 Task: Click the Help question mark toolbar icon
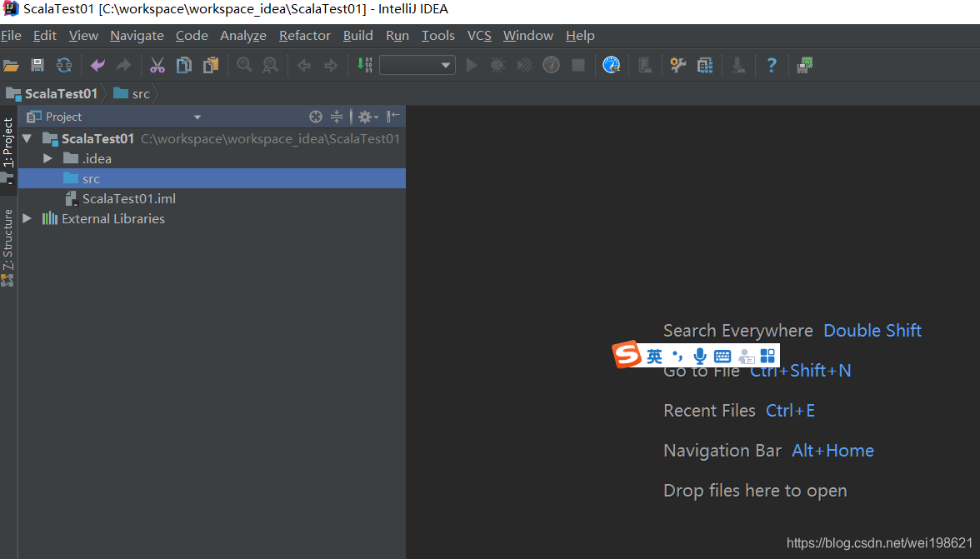[x=771, y=65]
